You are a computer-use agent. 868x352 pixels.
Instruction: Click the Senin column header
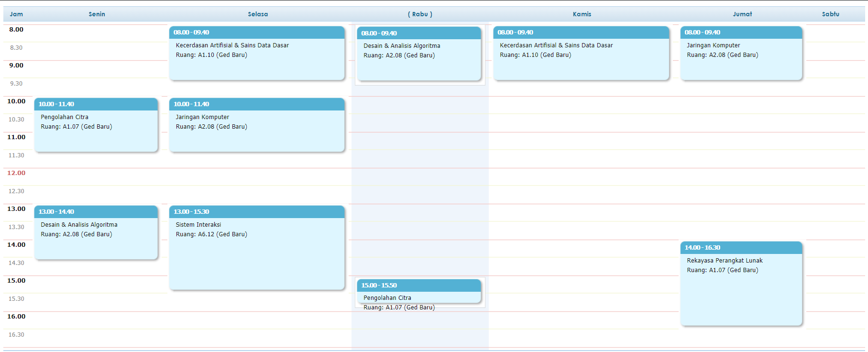click(x=97, y=14)
